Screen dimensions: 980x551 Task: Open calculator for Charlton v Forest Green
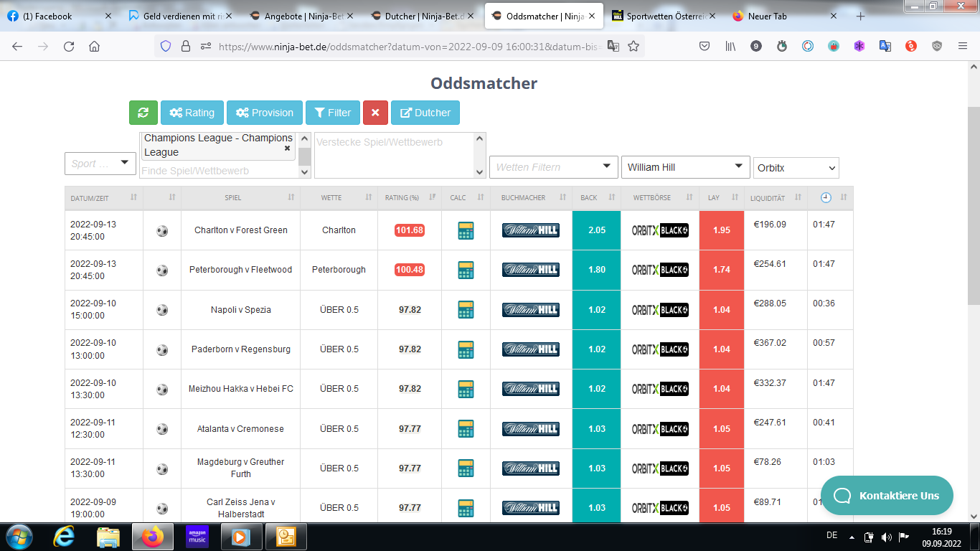466,230
